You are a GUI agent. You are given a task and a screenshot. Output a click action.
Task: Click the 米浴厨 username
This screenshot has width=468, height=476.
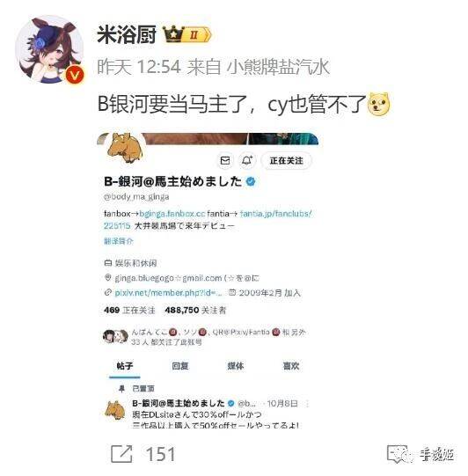(x=127, y=34)
